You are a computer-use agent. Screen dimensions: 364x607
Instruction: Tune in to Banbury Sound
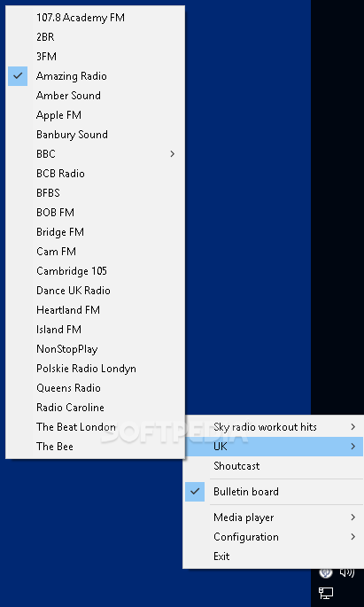[x=95, y=135]
